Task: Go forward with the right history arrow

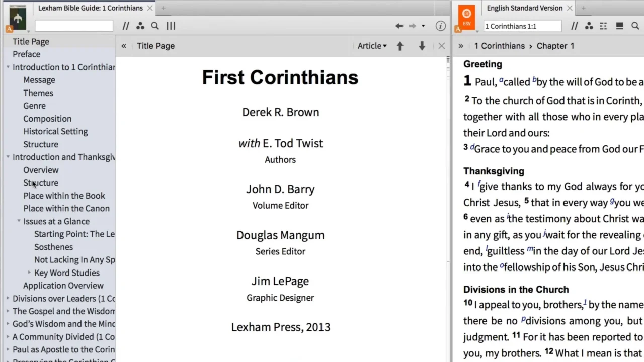Action: tap(412, 26)
